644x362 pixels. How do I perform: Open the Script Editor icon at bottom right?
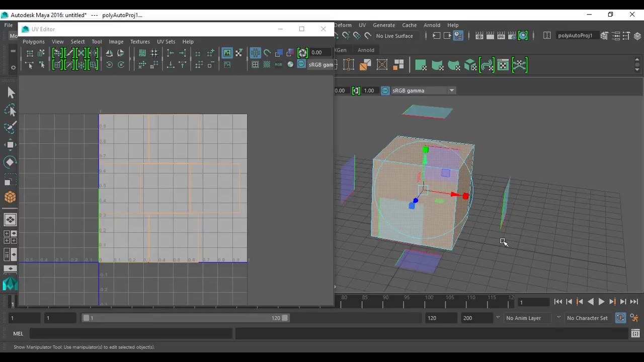635,333
